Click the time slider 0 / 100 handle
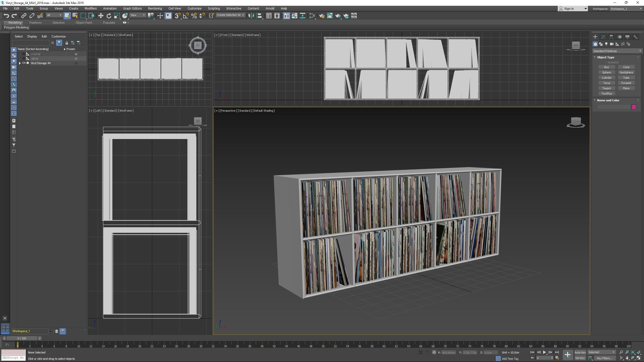Image resolution: width=644 pixels, height=362 pixels. (x=22, y=338)
